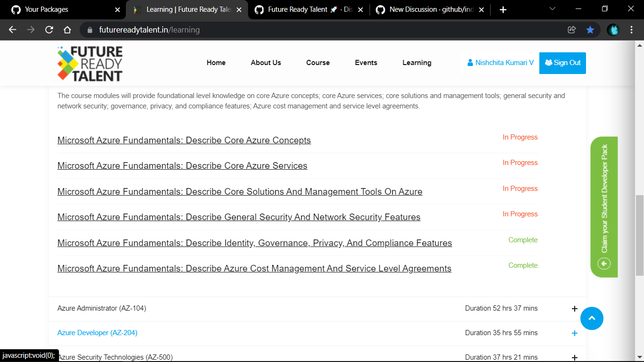This screenshot has height=362, width=644.
Task: Open the Azure Cost Management And SLA module
Action: [255, 269]
